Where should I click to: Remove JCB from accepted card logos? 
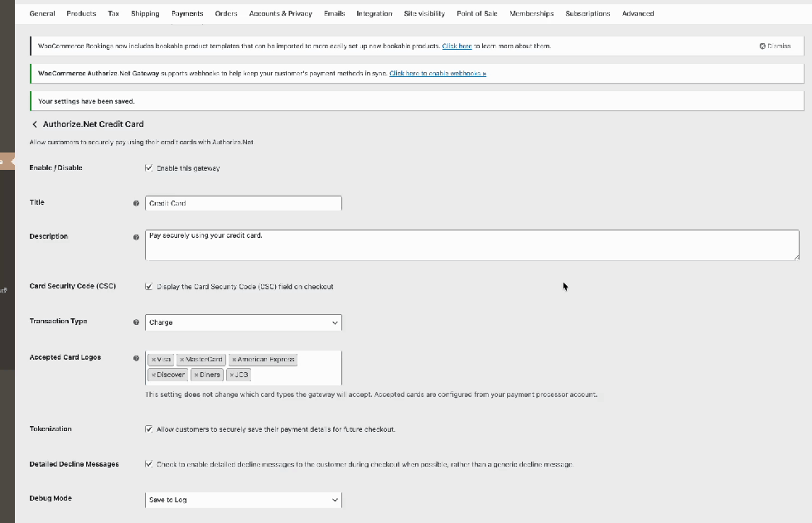point(231,375)
